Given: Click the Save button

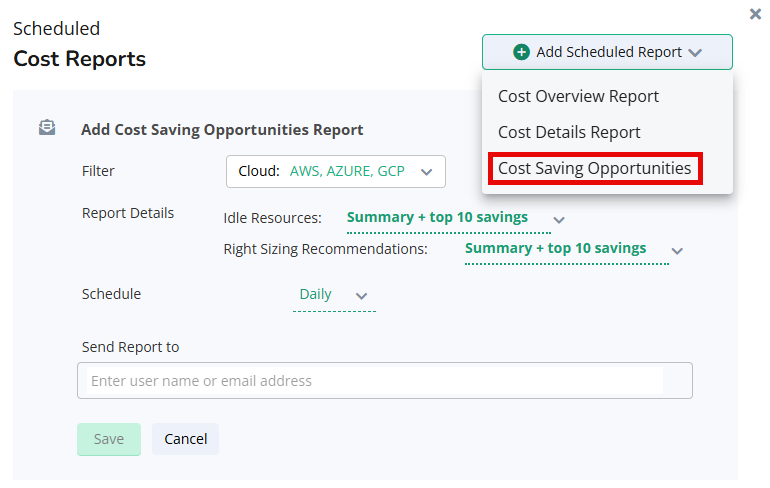Looking at the screenshot, I should tap(109, 439).
